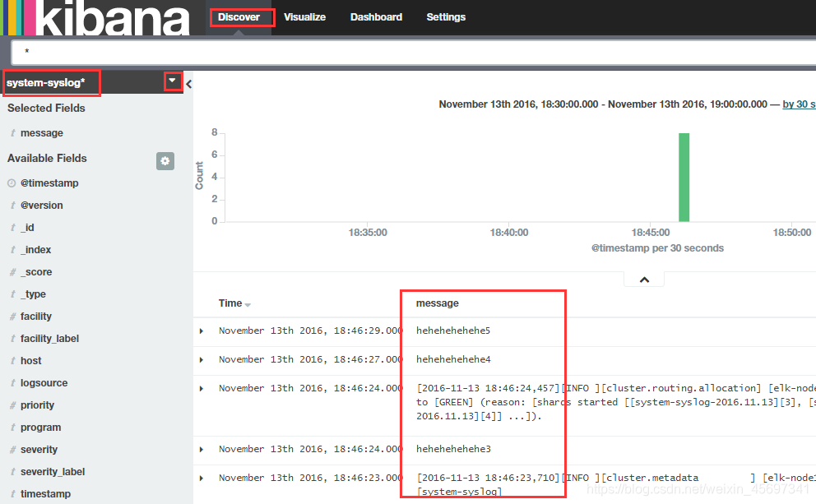This screenshot has height=504, width=816.
Task: Expand the cluster.metadata log row
Action: pos(202,479)
